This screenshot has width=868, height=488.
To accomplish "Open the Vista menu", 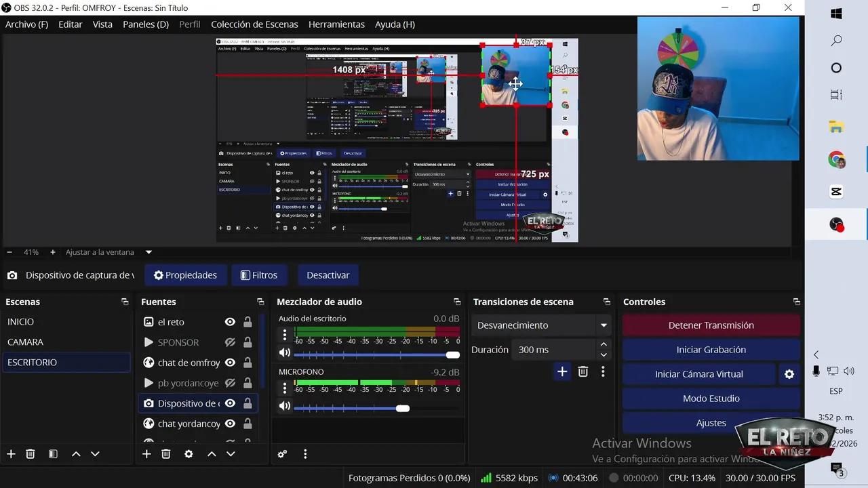I will click(102, 24).
